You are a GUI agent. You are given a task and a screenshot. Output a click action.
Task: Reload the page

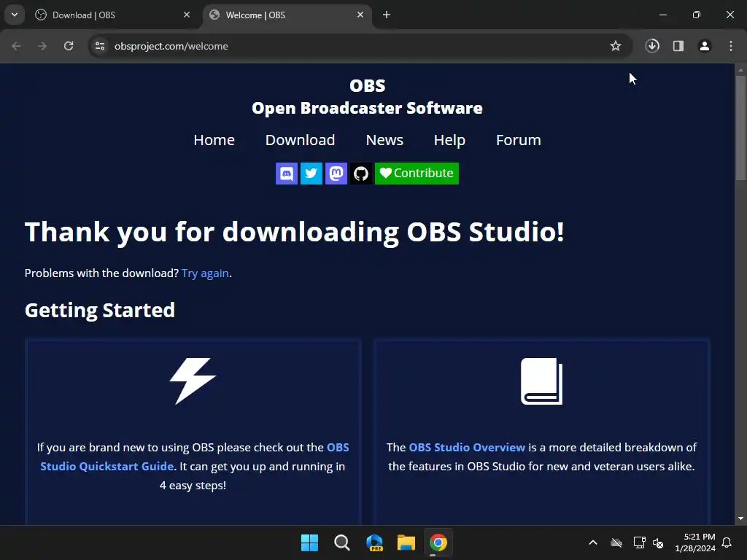(69, 46)
